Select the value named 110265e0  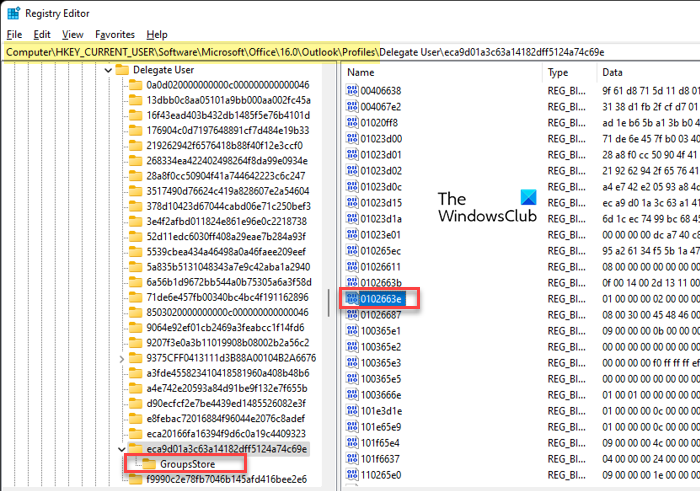[x=381, y=475]
